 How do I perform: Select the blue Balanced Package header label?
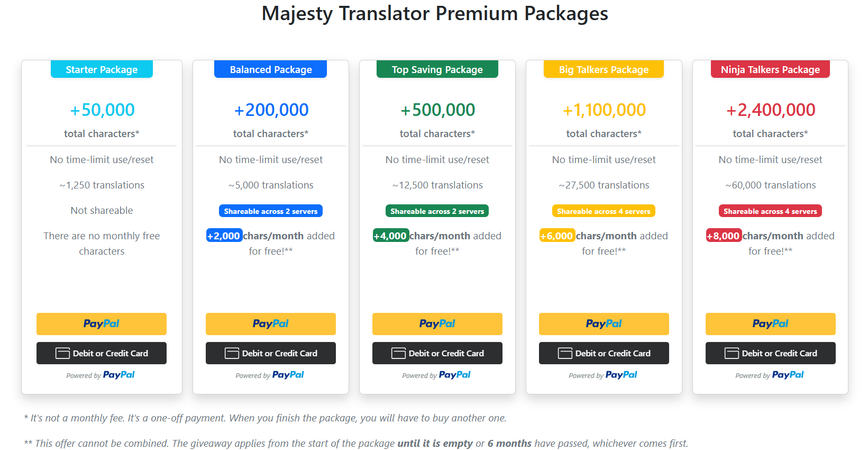270,69
